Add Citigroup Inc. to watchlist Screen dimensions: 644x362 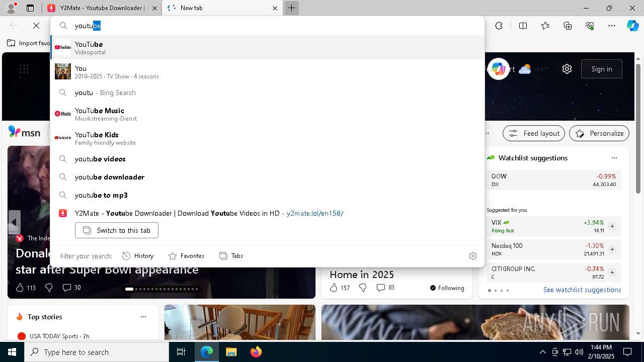(x=612, y=273)
